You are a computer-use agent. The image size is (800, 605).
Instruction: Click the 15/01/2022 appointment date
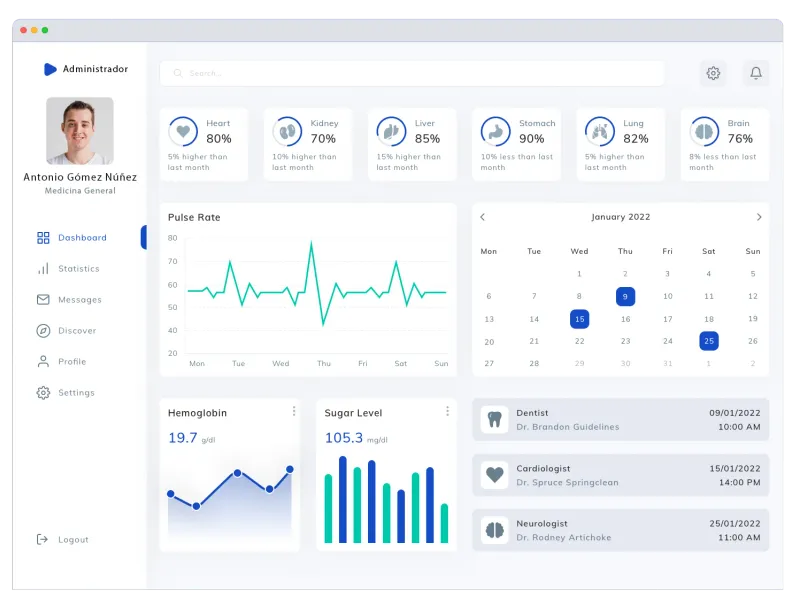point(735,468)
